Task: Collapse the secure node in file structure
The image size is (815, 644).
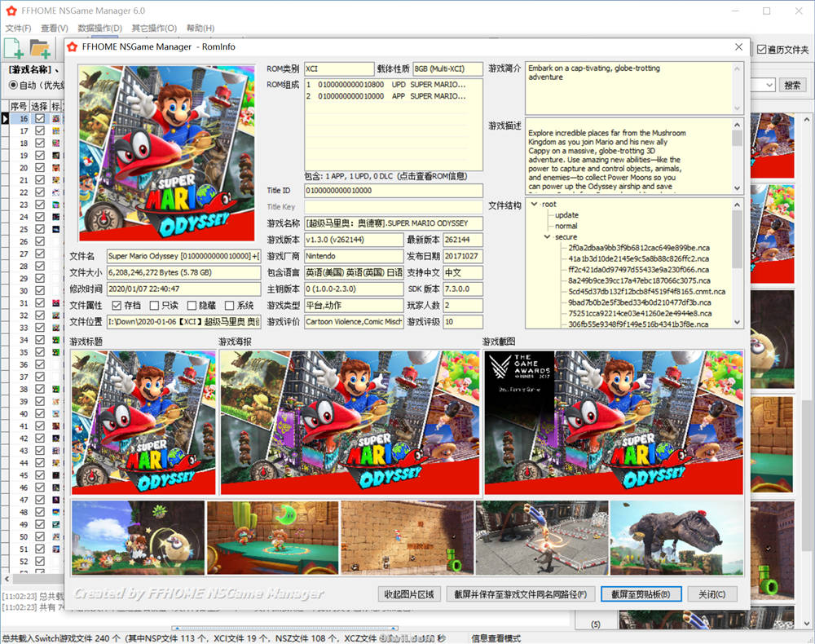Action: click(x=547, y=237)
